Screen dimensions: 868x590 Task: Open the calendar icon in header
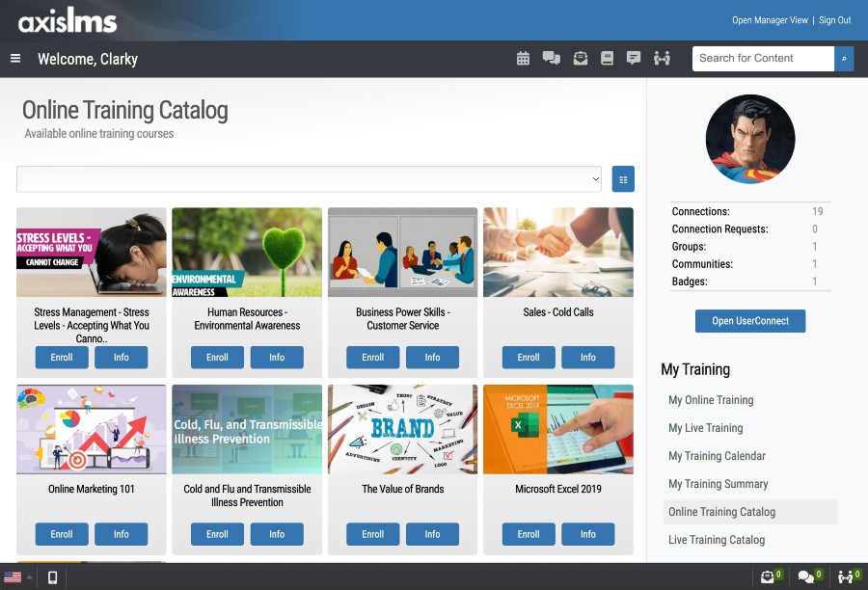[523, 58]
